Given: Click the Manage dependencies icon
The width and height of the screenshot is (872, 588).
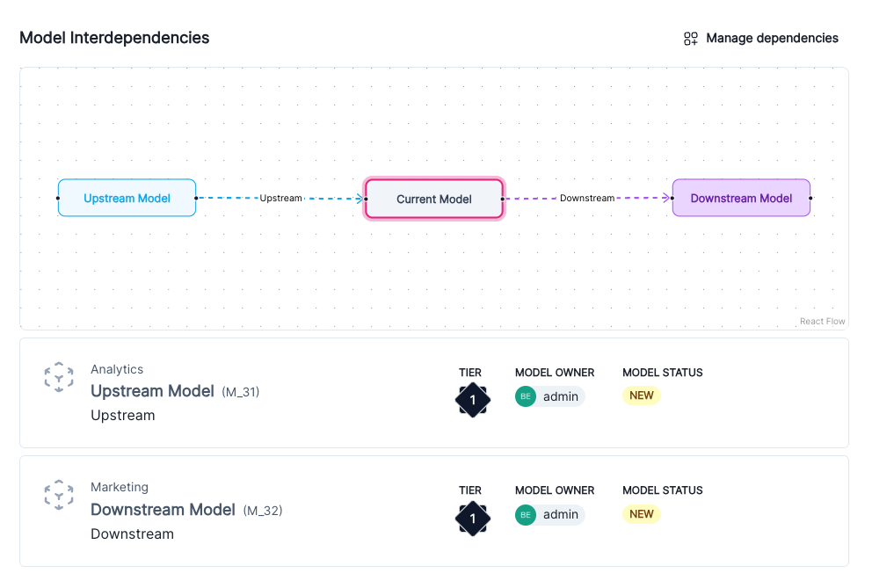Looking at the screenshot, I should (690, 38).
